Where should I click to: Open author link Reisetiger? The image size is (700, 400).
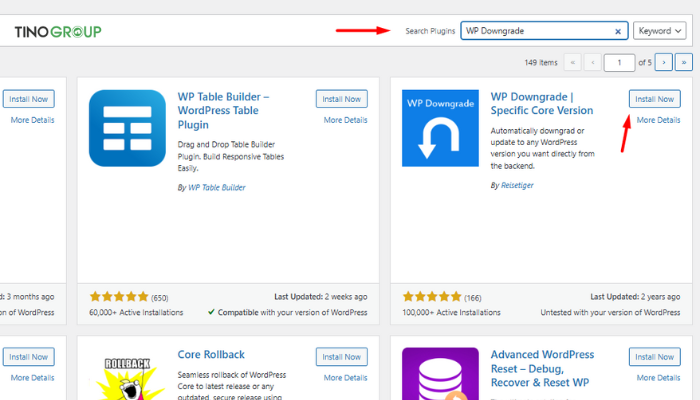517,185
